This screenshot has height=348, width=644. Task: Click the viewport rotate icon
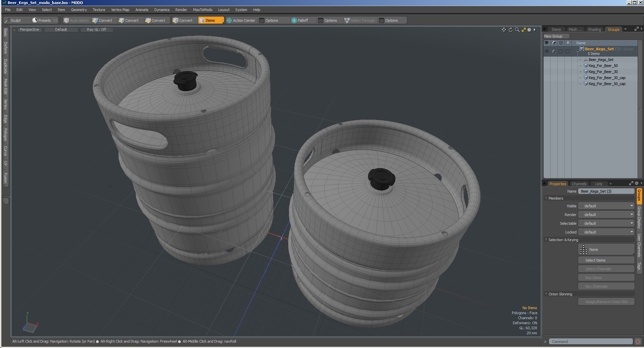click(x=510, y=30)
